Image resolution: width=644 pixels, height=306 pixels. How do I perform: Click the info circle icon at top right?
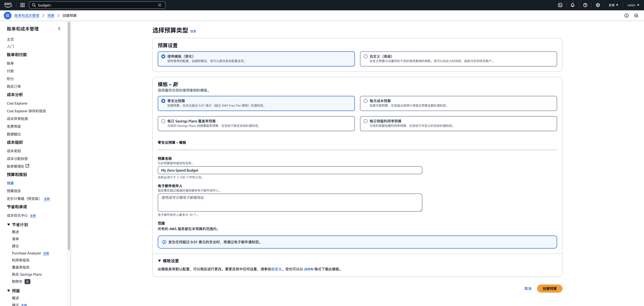[x=627, y=15]
